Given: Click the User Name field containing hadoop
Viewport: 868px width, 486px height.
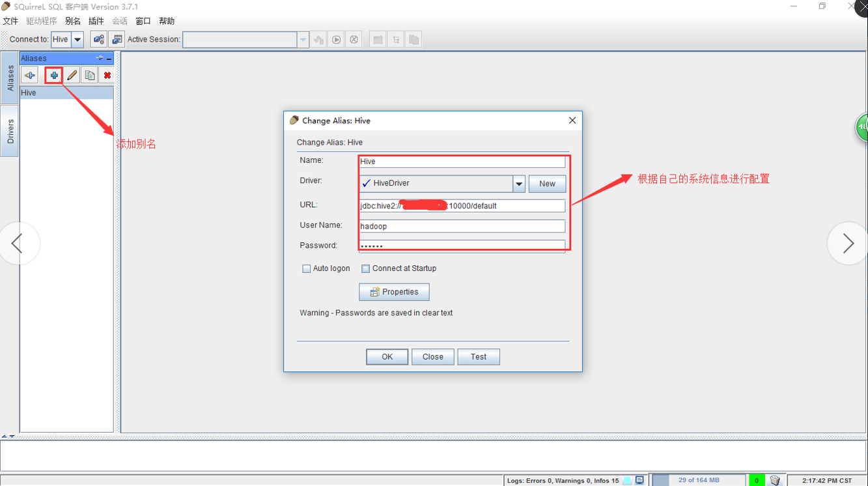Looking at the screenshot, I should tap(462, 226).
